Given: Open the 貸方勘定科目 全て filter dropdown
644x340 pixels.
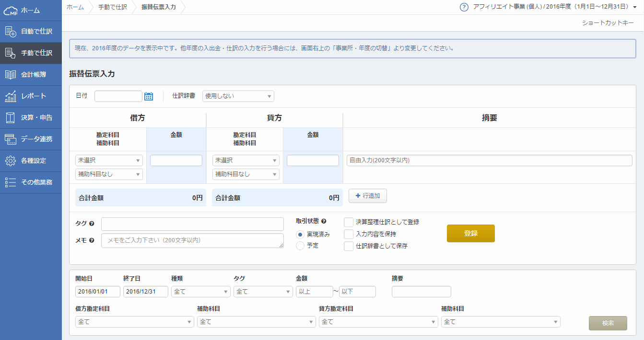Looking at the screenshot, I should click(x=378, y=322).
